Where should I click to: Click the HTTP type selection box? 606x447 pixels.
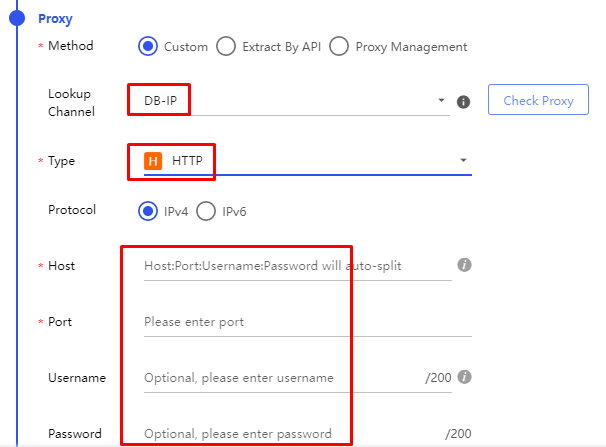(x=300, y=161)
